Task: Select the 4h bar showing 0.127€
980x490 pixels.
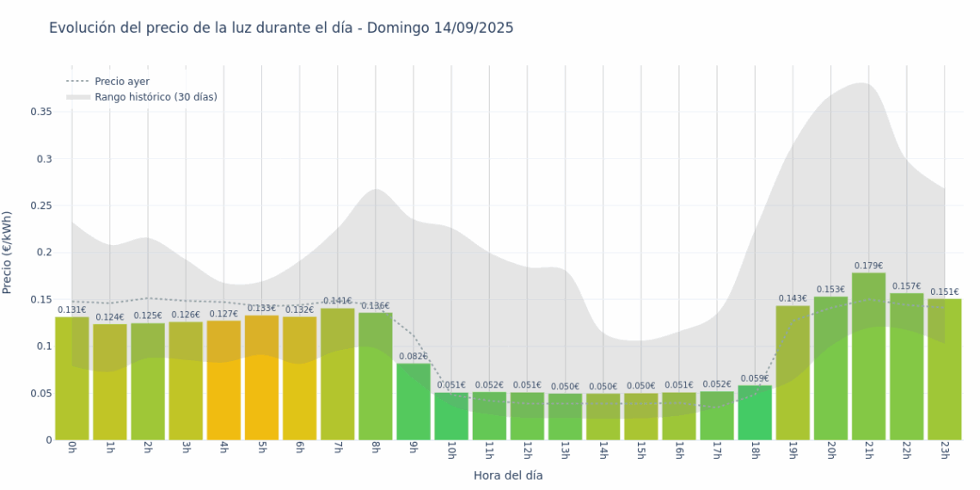Action: [x=224, y=380]
